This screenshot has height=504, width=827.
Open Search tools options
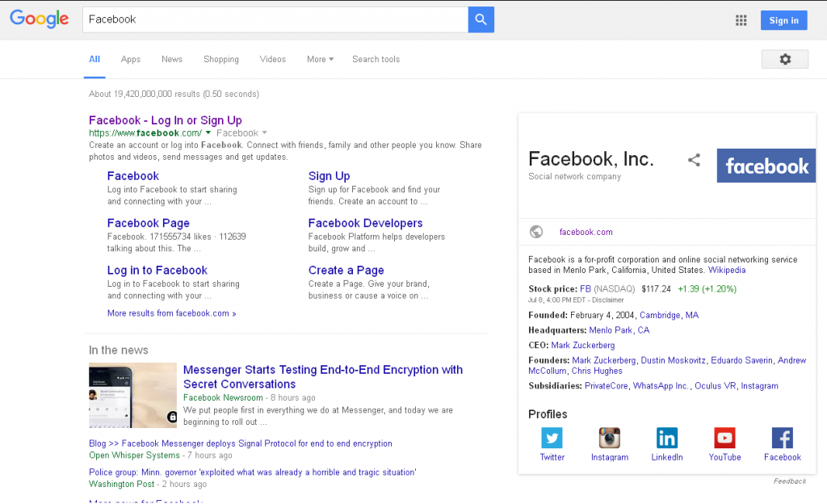click(376, 59)
